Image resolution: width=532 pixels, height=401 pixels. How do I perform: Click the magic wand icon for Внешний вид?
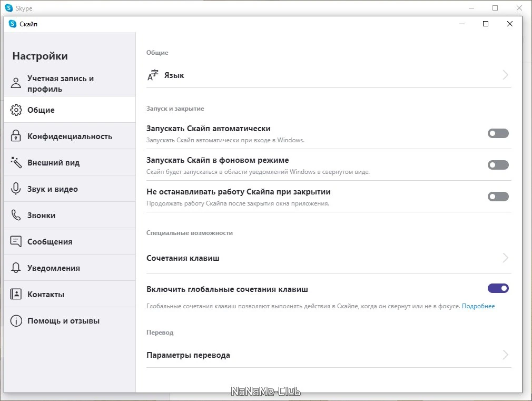[16, 162]
